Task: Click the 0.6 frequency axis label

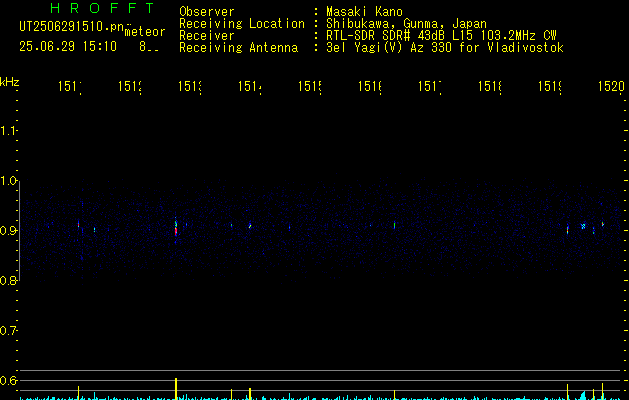Action: pos(8,380)
